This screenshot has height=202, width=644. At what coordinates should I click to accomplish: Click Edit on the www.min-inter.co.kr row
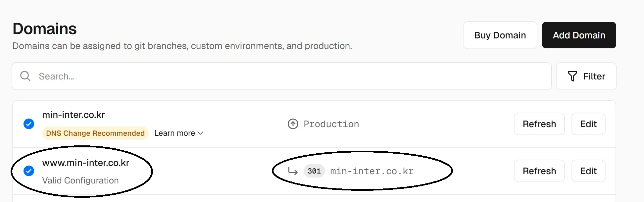click(x=588, y=171)
